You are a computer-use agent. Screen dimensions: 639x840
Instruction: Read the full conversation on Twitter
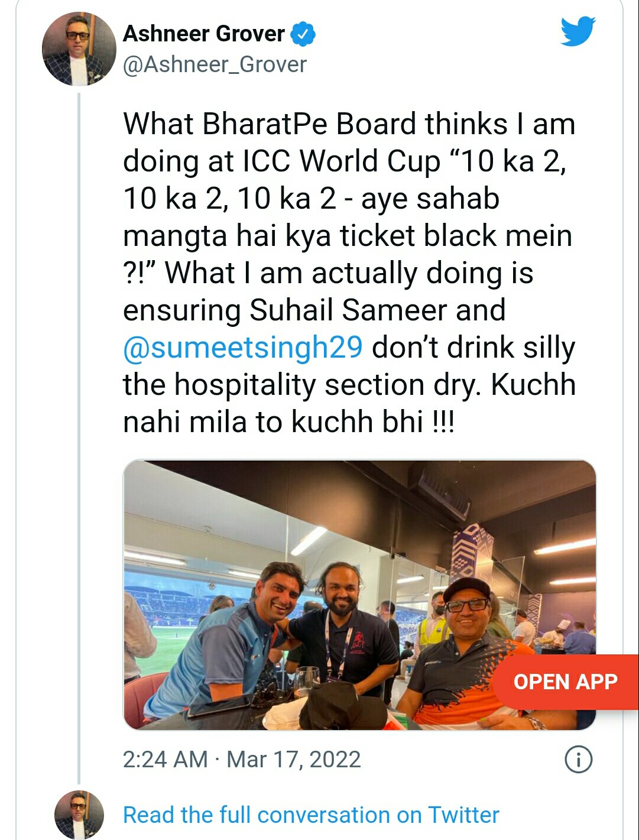pyautogui.click(x=311, y=815)
